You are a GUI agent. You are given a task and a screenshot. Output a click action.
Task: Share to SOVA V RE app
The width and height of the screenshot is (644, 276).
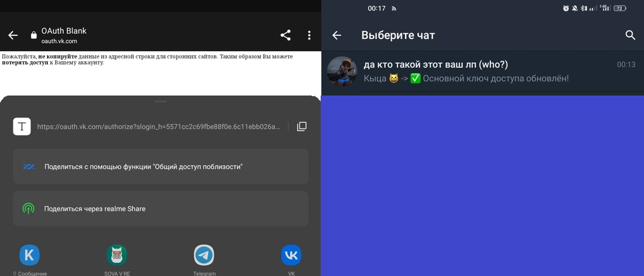coord(117,255)
